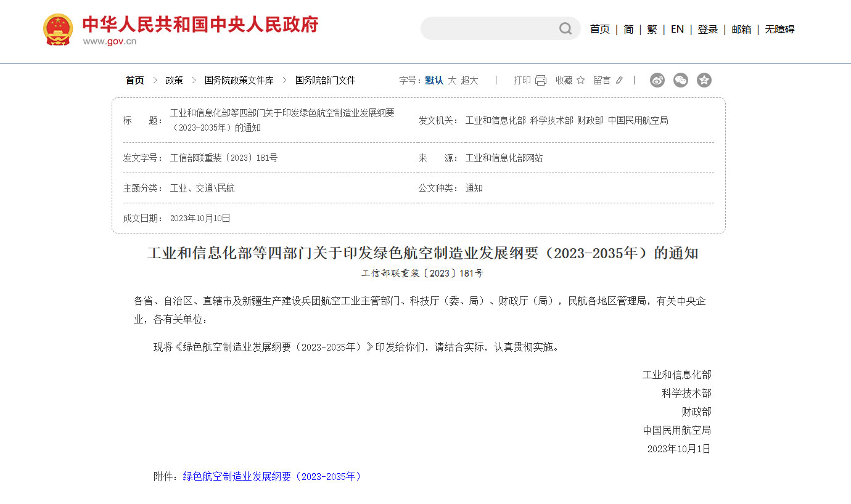Viewport: 851px width, 504px height.
Task: Go to 国务院部门文件 breadcrumb
Action: click(325, 80)
